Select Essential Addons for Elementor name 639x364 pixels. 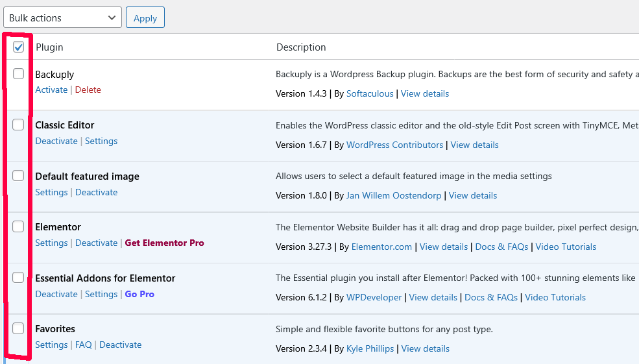pyautogui.click(x=105, y=278)
